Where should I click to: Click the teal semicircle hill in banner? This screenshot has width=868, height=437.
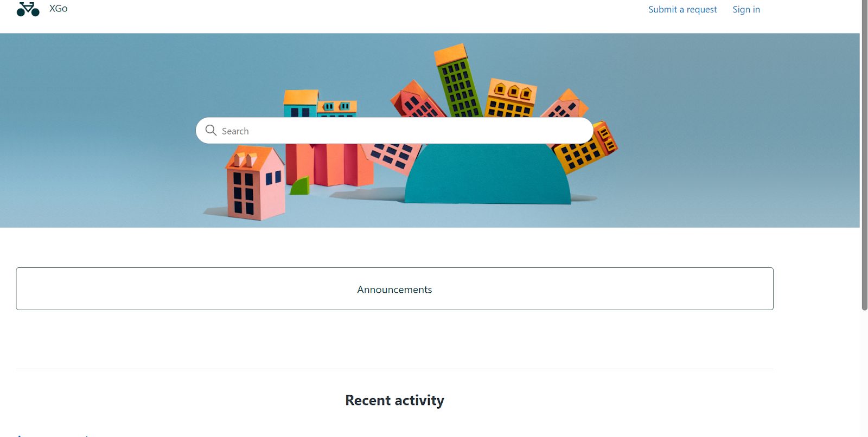[487, 176]
